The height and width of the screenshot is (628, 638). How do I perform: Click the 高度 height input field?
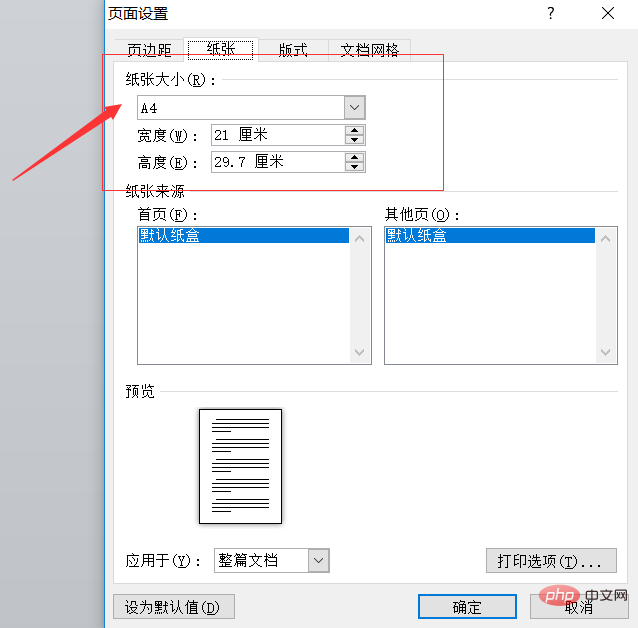pos(278,162)
